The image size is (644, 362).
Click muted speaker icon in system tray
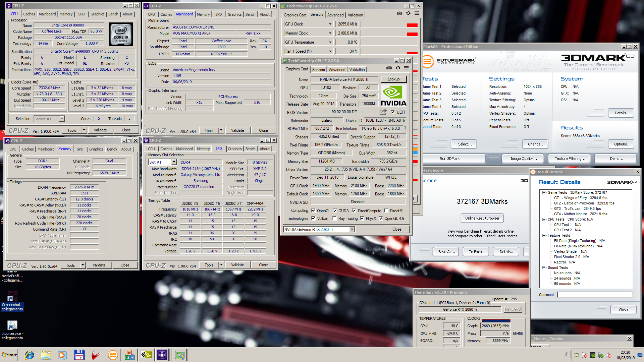point(609,355)
